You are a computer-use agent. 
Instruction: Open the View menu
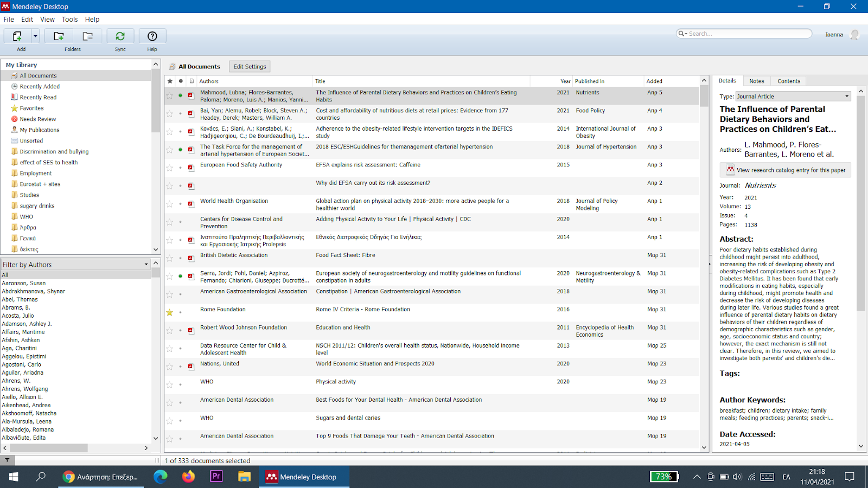tap(47, 19)
